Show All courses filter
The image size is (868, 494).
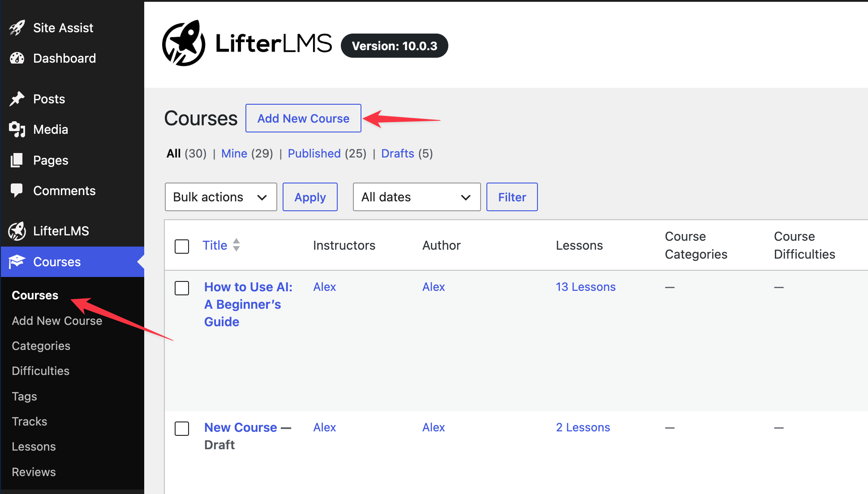click(x=173, y=153)
